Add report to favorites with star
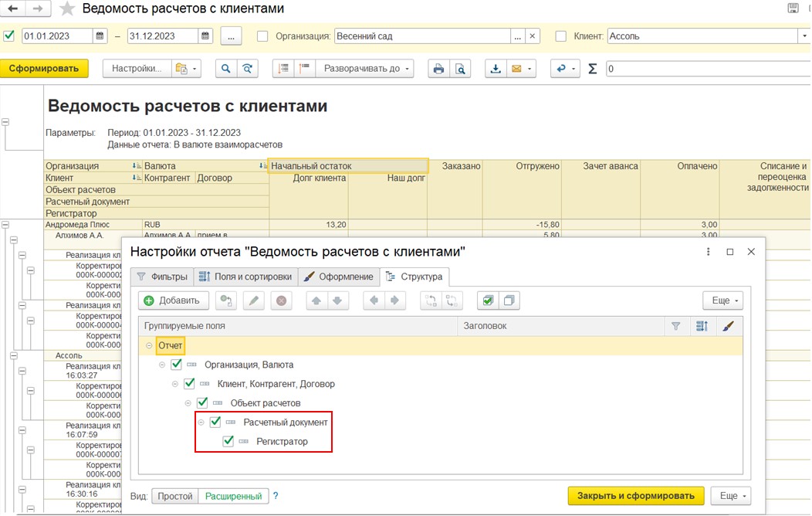The width and height of the screenshot is (812, 516). tap(68, 9)
